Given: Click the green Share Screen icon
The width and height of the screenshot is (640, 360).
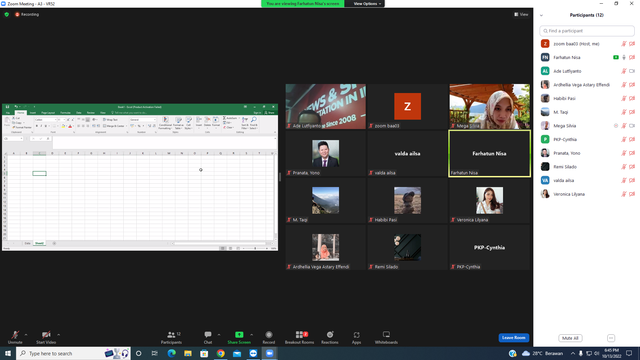Looking at the screenshot, I should (x=239, y=335).
